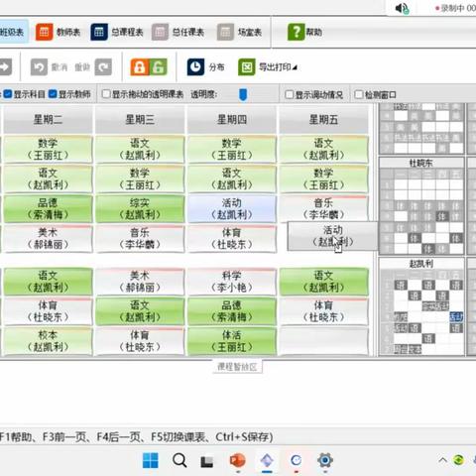Select the 体活(王丽红) lesson cell
This screenshot has height=476, width=476.
[x=232, y=341]
